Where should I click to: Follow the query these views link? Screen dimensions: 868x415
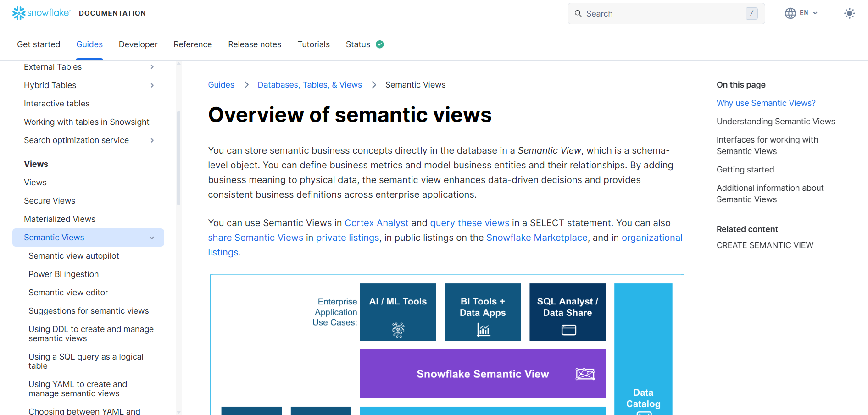point(470,223)
